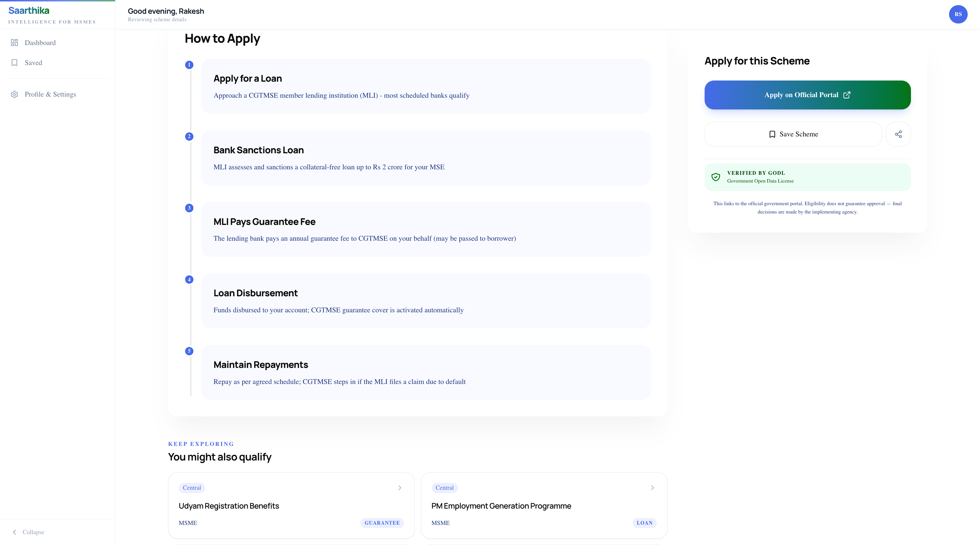Image resolution: width=980 pixels, height=545 pixels.
Task: Click the Profile & Settings gear icon
Action: [x=14, y=94]
